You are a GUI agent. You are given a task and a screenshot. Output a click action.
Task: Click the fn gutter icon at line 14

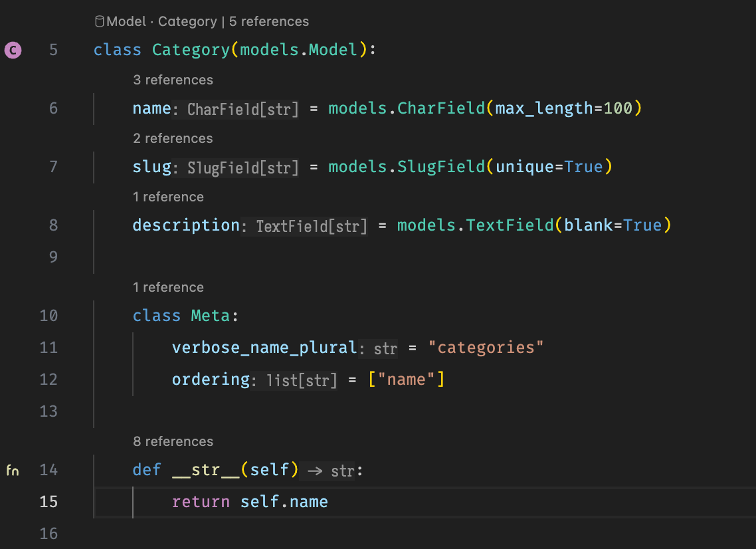[x=13, y=470]
